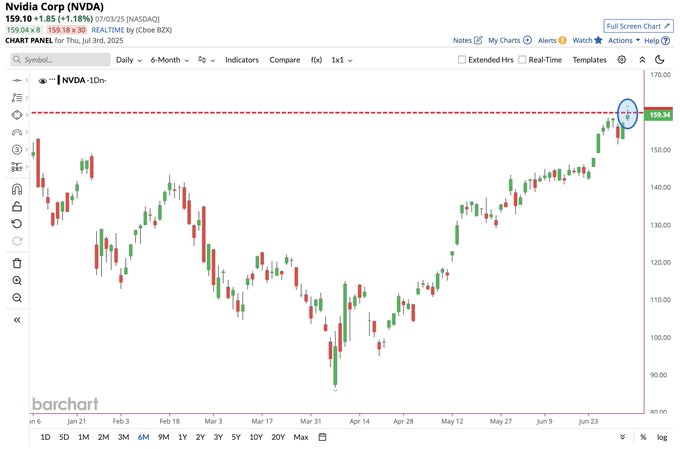
Task: Toggle the lock drawings icon
Action: [17, 206]
